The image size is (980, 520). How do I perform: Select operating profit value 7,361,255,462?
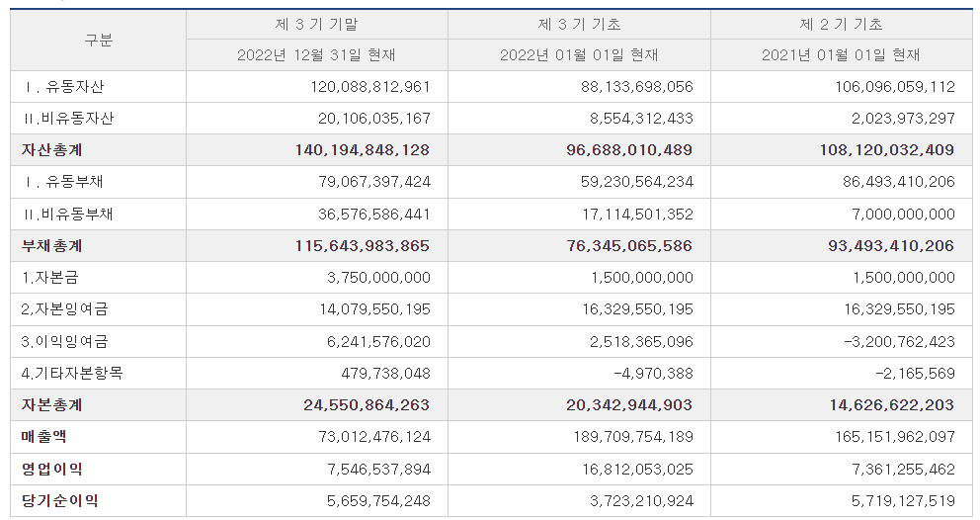coord(903,470)
